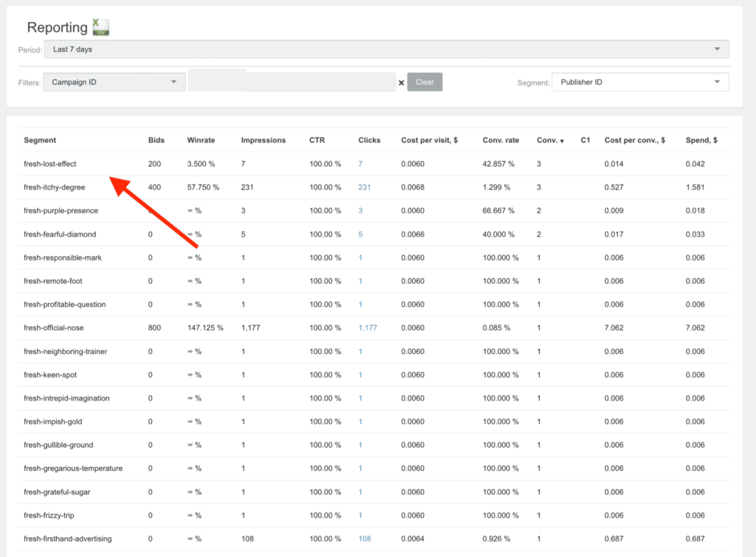
Task: Remove the Campaign ID filter with the X icon
Action: tap(402, 83)
